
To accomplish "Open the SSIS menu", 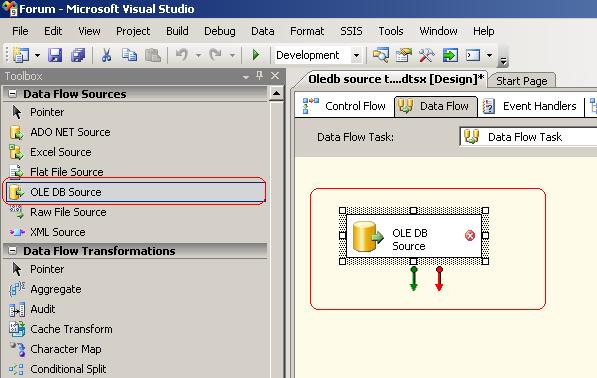I will click(x=351, y=31).
